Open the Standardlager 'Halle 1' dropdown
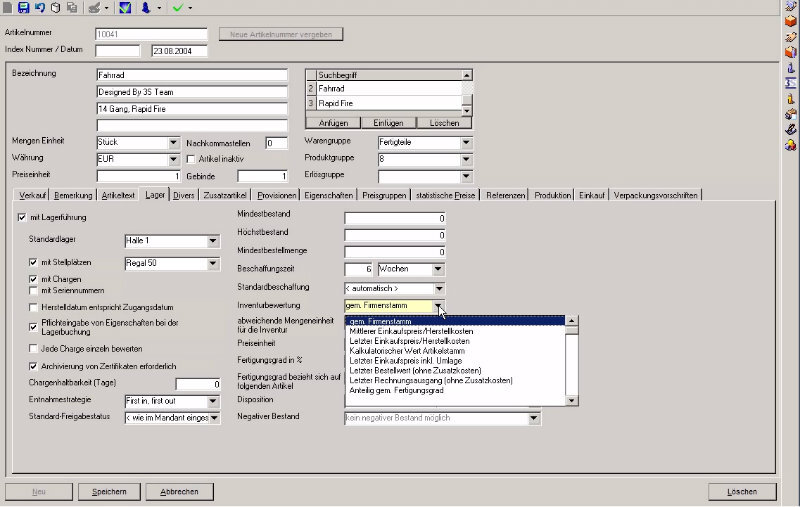This screenshot has width=800, height=507. pyautogui.click(x=212, y=241)
